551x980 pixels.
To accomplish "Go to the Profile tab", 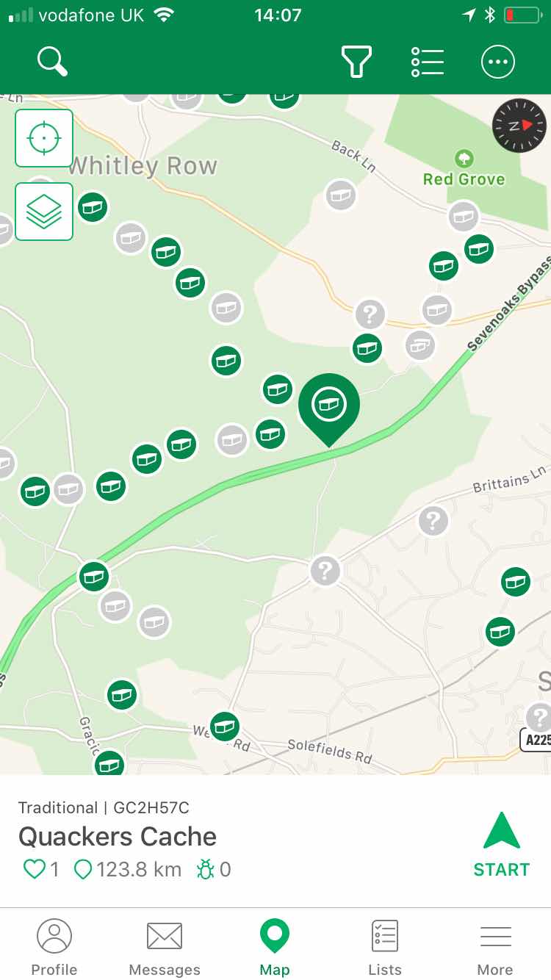I will tap(54, 948).
